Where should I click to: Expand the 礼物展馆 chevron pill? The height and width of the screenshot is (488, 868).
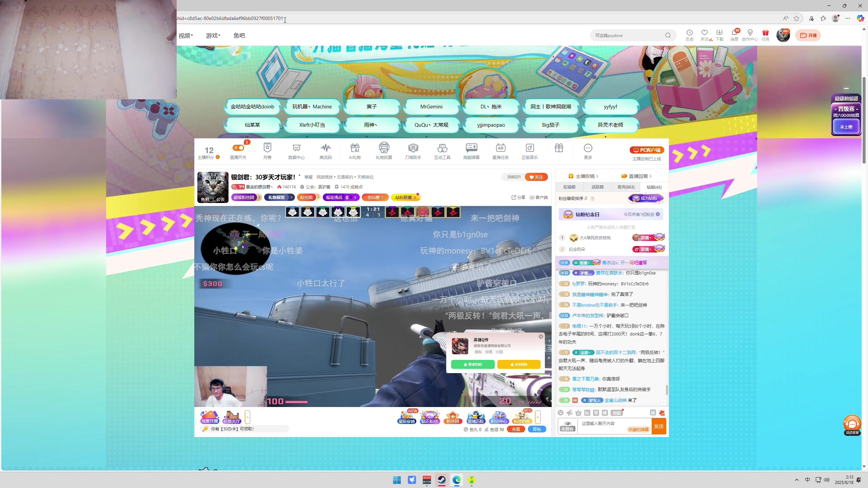279,197
